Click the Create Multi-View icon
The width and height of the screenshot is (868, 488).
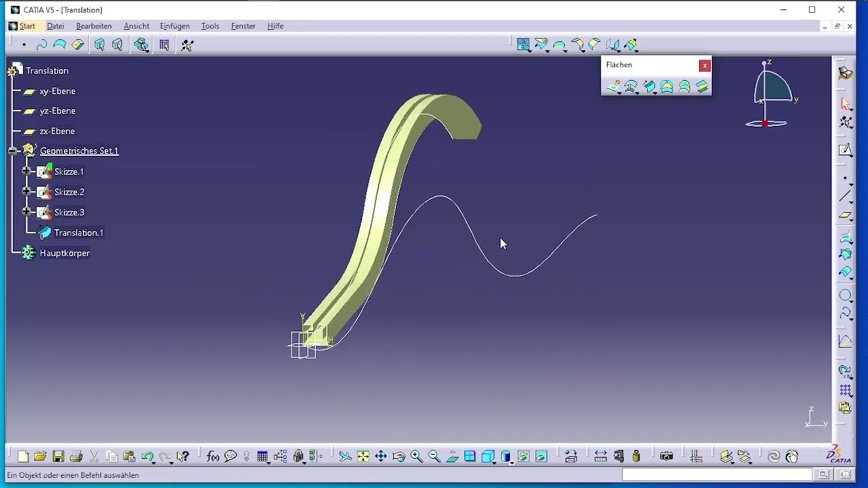point(470,457)
